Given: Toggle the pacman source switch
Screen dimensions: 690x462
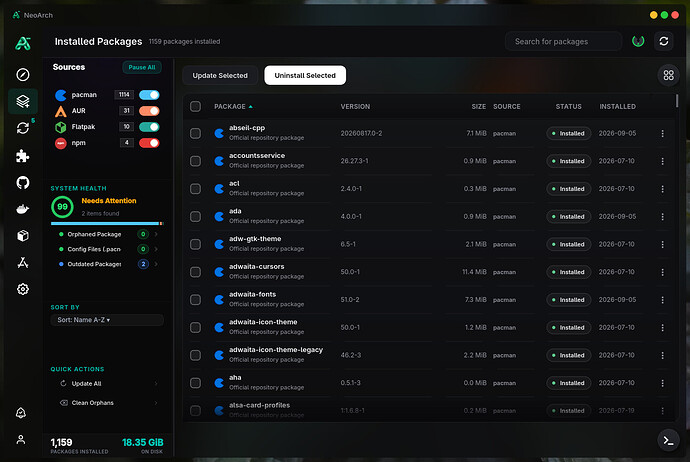Looking at the screenshot, I should click(149, 95).
